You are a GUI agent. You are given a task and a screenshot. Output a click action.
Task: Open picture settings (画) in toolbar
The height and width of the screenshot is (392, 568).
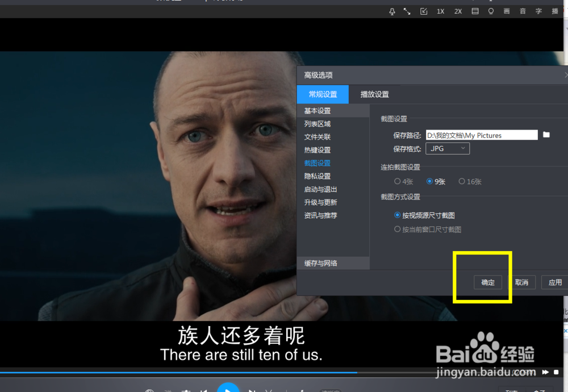click(507, 11)
